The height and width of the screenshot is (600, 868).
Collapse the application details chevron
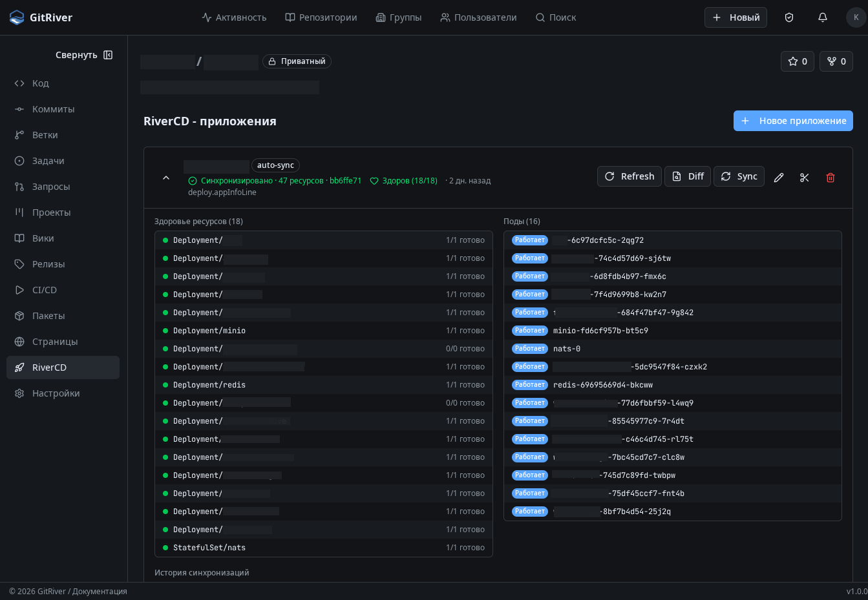tap(166, 178)
